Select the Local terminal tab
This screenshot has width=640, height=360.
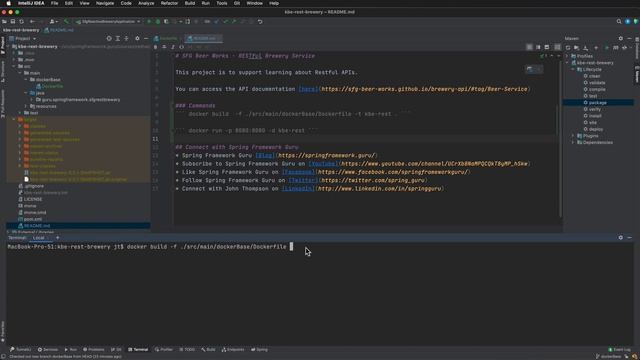pyautogui.click(x=39, y=238)
